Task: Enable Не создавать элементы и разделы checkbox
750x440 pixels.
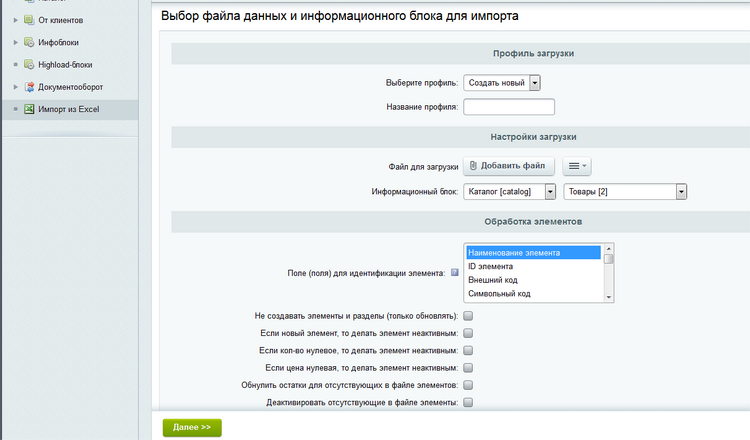Action: coord(468,316)
